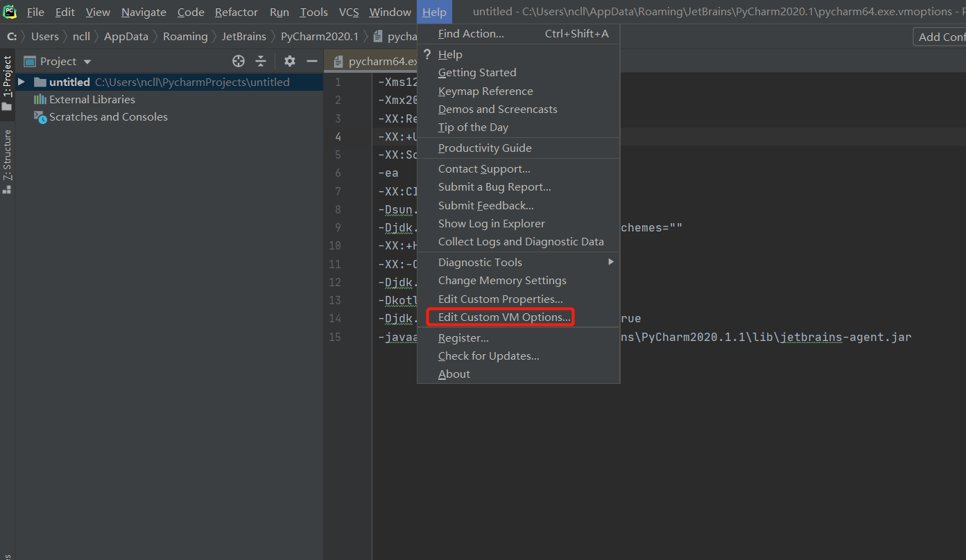The height and width of the screenshot is (560, 966).
Task: Open the Window menu
Action: (390, 12)
